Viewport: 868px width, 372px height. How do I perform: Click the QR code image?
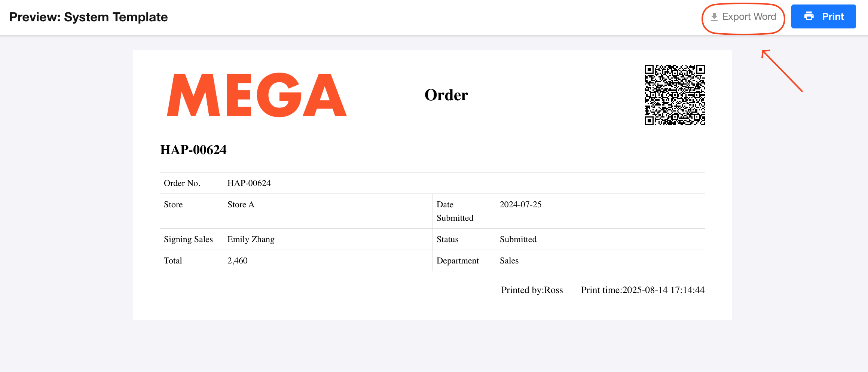click(x=675, y=95)
